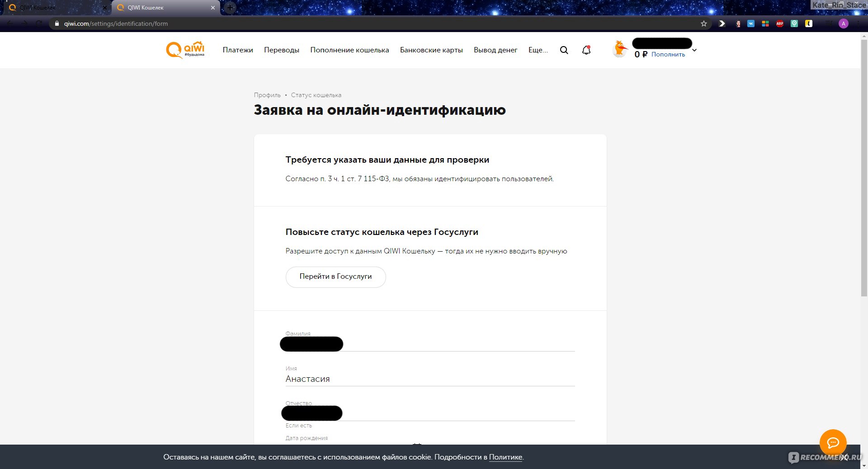Image resolution: width=868 pixels, height=469 pixels.
Task: Click the yellow extension icon
Action: pos(809,23)
